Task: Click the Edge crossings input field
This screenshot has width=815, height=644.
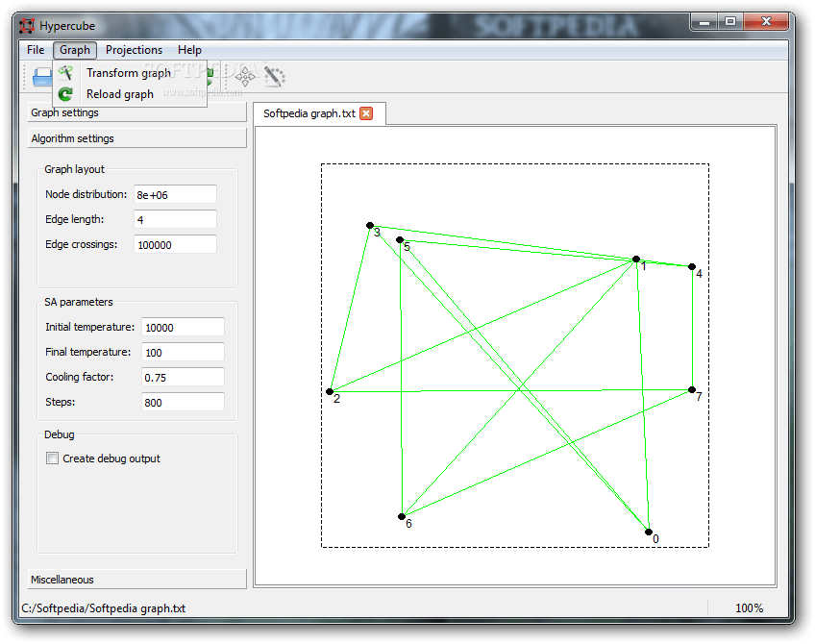Action: pyautogui.click(x=175, y=244)
